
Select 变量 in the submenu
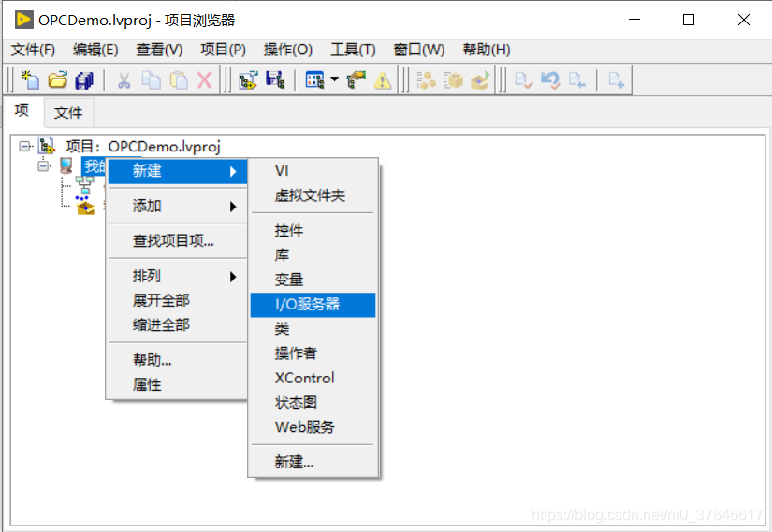[313, 280]
